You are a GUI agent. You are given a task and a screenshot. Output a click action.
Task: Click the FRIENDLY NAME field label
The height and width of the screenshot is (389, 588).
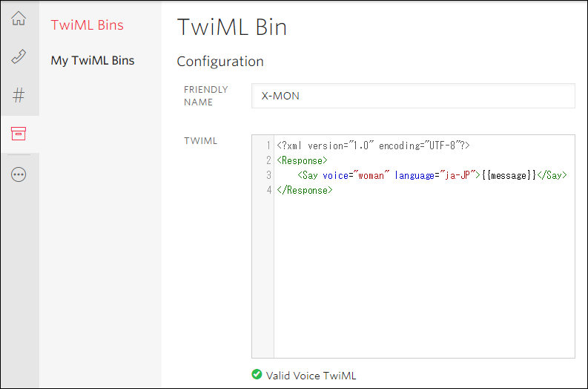point(206,96)
